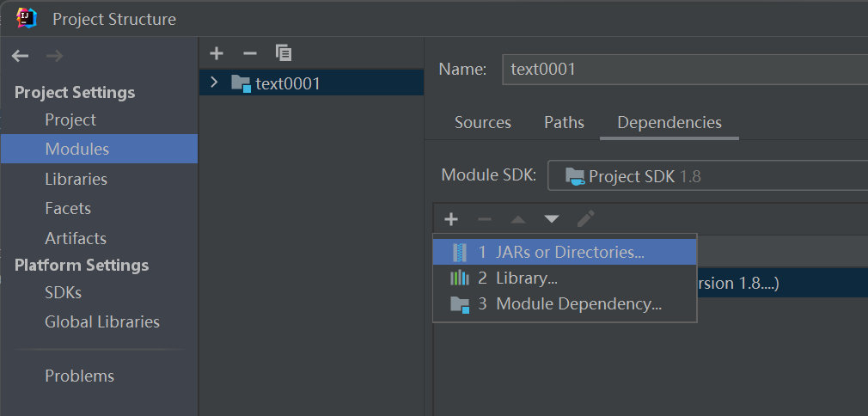Screen dimensions: 868x416
Task: Copy the selected module icon
Action: click(x=284, y=53)
